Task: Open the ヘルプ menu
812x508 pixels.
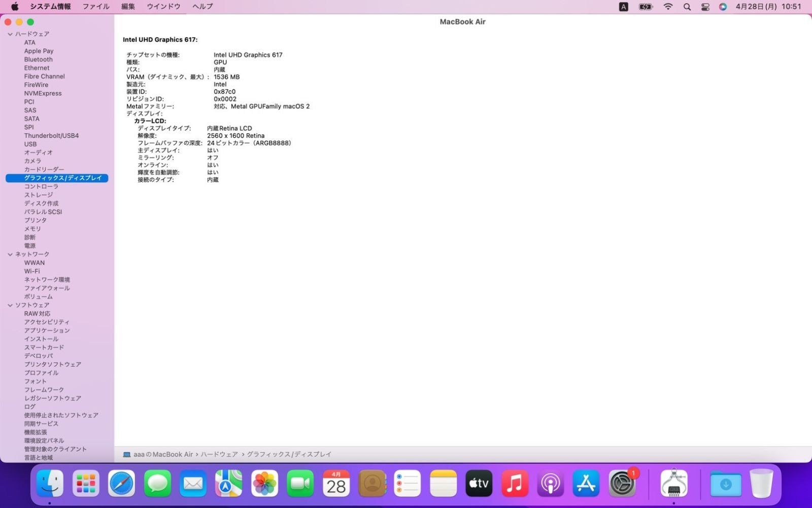Action: (202, 7)
